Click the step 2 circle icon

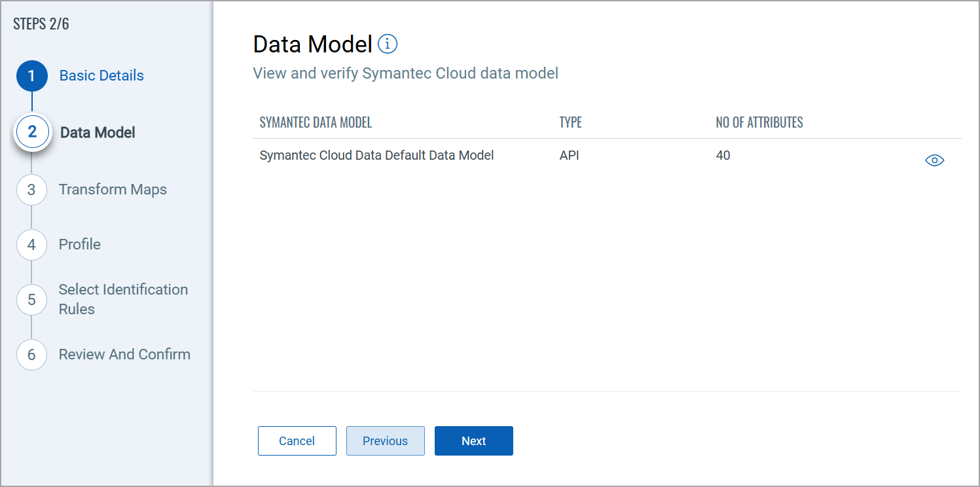[x=32, y=132]
